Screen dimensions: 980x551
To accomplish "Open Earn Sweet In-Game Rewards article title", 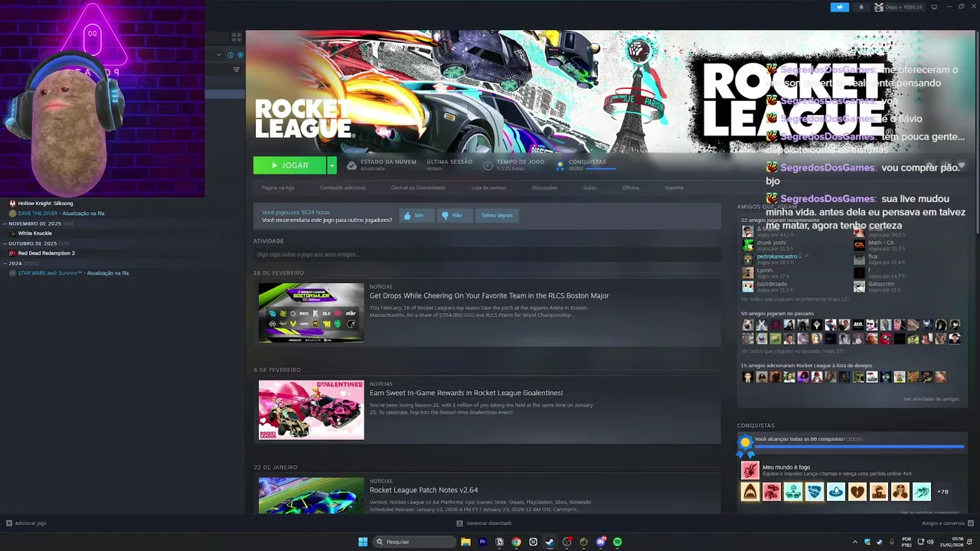I will (466, 393).
